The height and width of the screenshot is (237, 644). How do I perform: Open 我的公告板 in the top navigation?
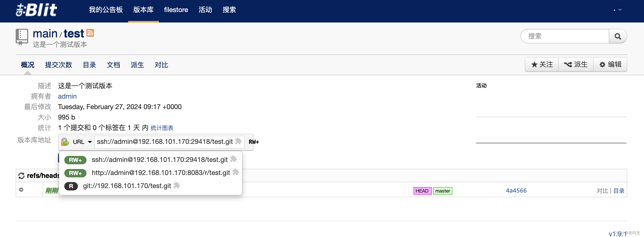tap(106, 10)
